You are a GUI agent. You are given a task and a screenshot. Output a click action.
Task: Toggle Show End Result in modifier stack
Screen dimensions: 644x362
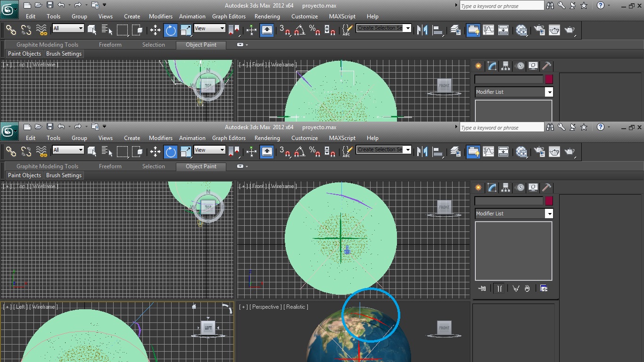pos(499,288)
